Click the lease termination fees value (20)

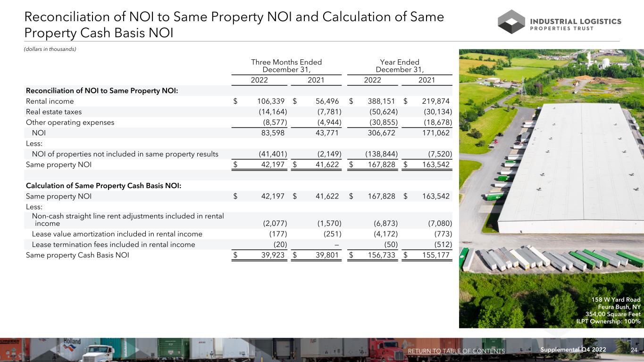(x=280, y=245)
